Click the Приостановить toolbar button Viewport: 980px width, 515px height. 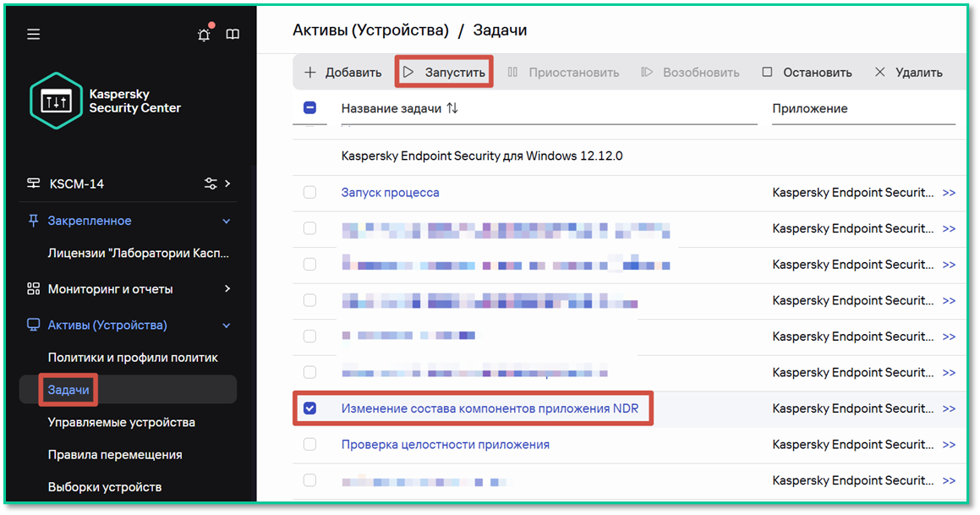coord(563,73)
